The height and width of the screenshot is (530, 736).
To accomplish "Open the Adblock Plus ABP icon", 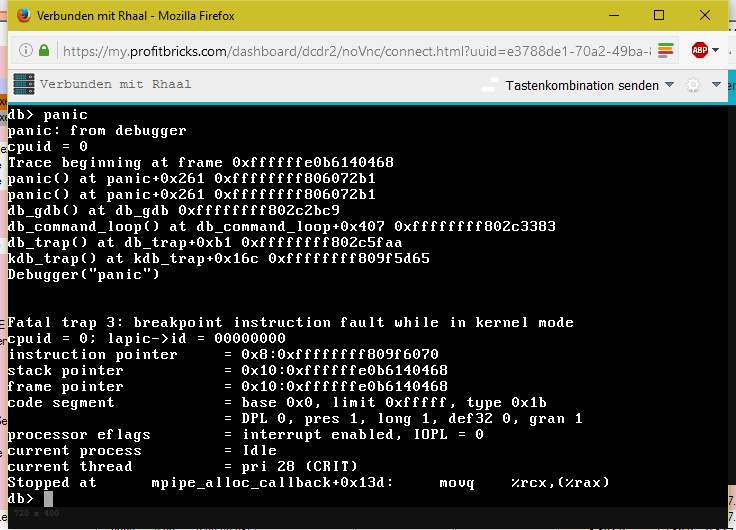I will tap(700, 50).
